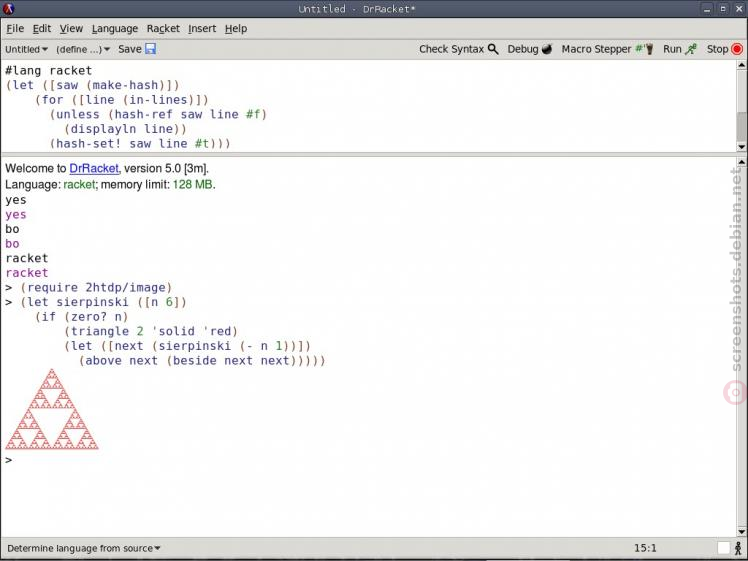The image size is (748, 561).
Task: Click the purple 'yes' output line
Action: [16, 215]
